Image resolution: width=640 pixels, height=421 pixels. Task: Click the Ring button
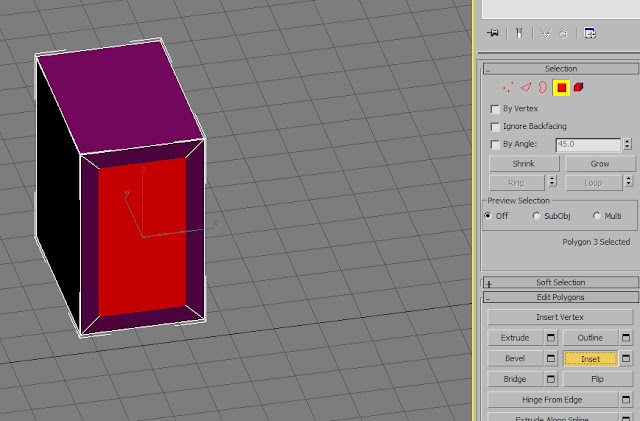click(516, 183)
